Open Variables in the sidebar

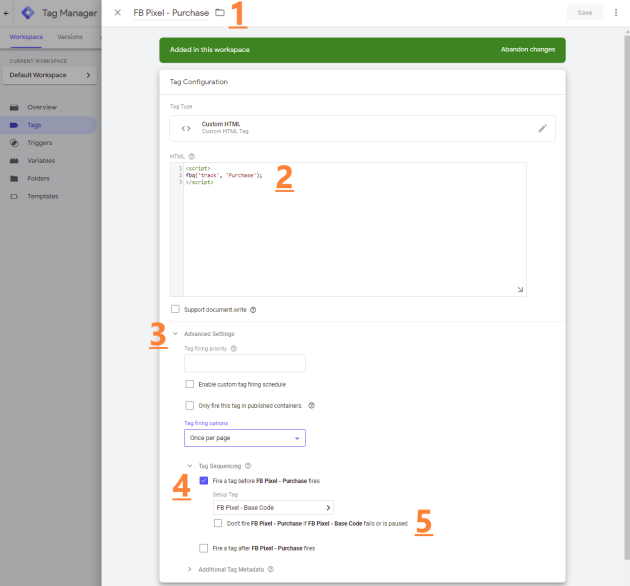(x=41, y=161)
